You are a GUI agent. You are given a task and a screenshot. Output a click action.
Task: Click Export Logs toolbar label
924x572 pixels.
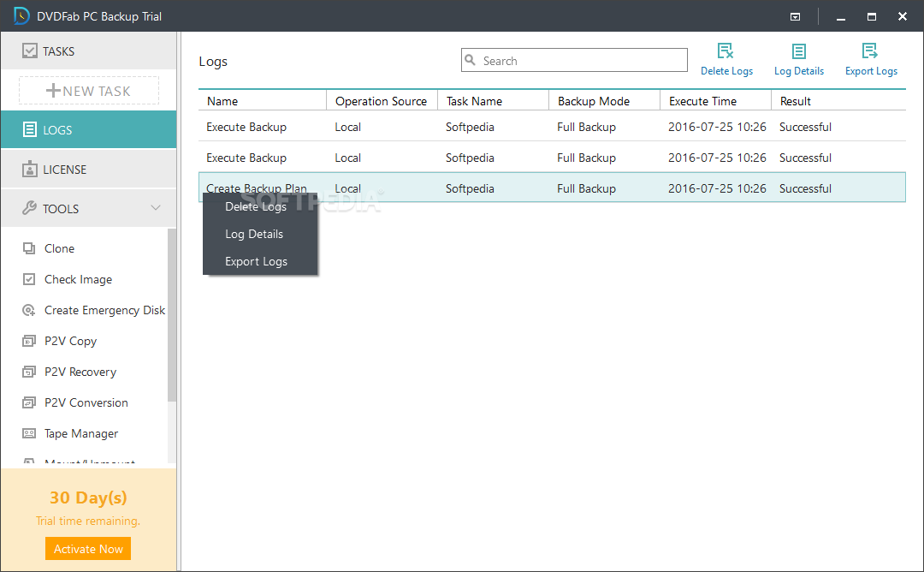coord(871,71)
